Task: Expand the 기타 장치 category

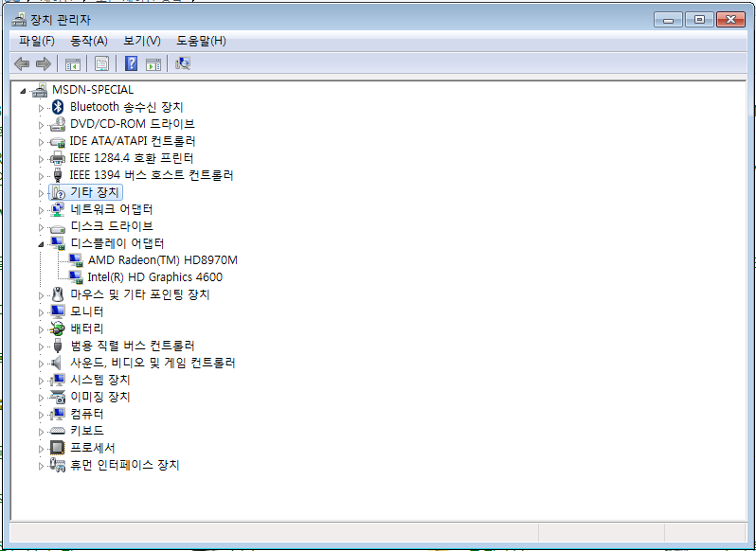Action: [41, 192]
